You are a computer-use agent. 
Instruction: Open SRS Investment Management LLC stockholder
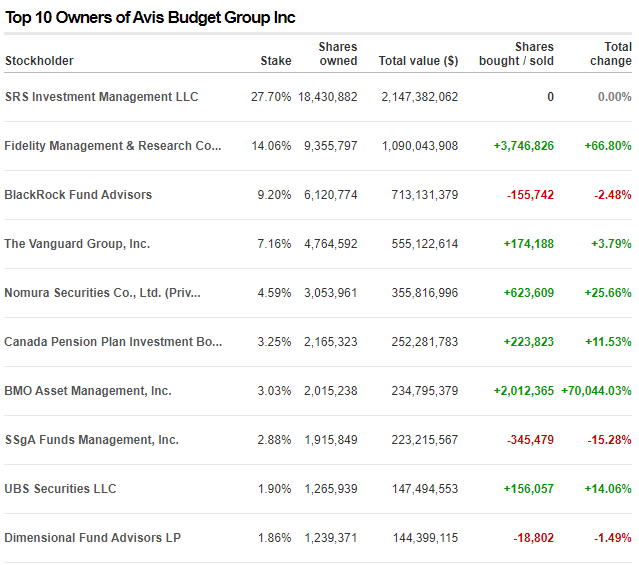[101, 97]
